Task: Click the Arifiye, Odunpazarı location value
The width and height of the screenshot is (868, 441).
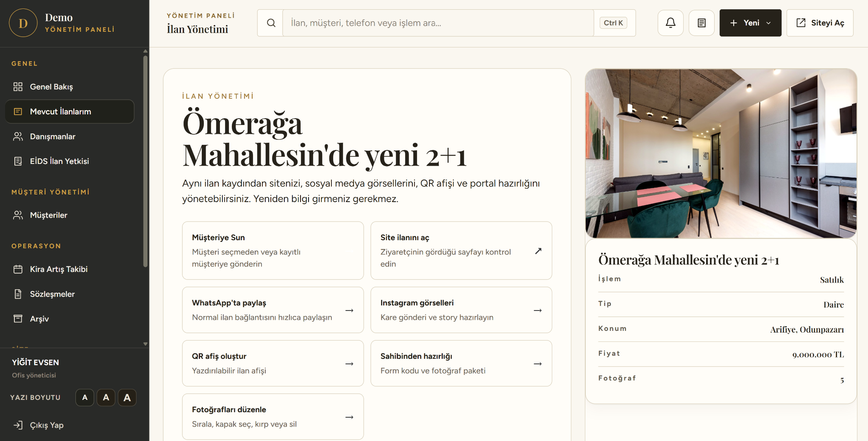Action: 807,330
